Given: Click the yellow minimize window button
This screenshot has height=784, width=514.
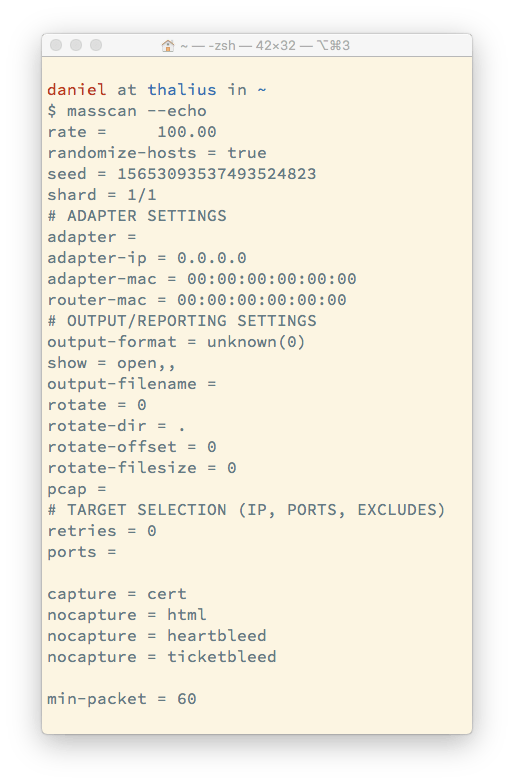Looking at the screenshot, I should coord(76,46).
